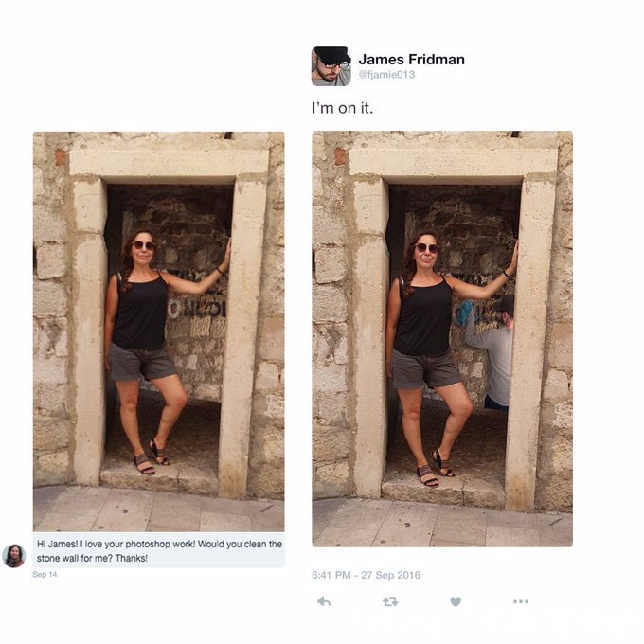Click the reply arrow icon under the tweet
Viewport: 644px width, 644px height.
click(x=324, y=601)
